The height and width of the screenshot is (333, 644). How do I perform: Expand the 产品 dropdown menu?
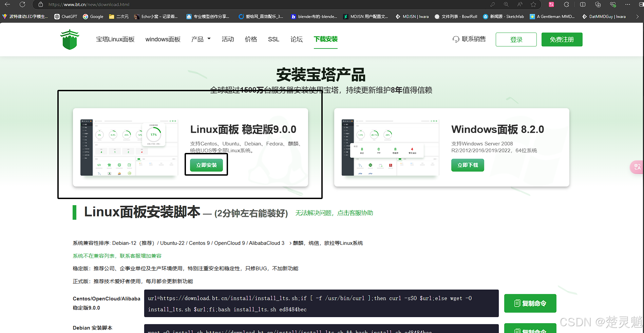(201, 39)
